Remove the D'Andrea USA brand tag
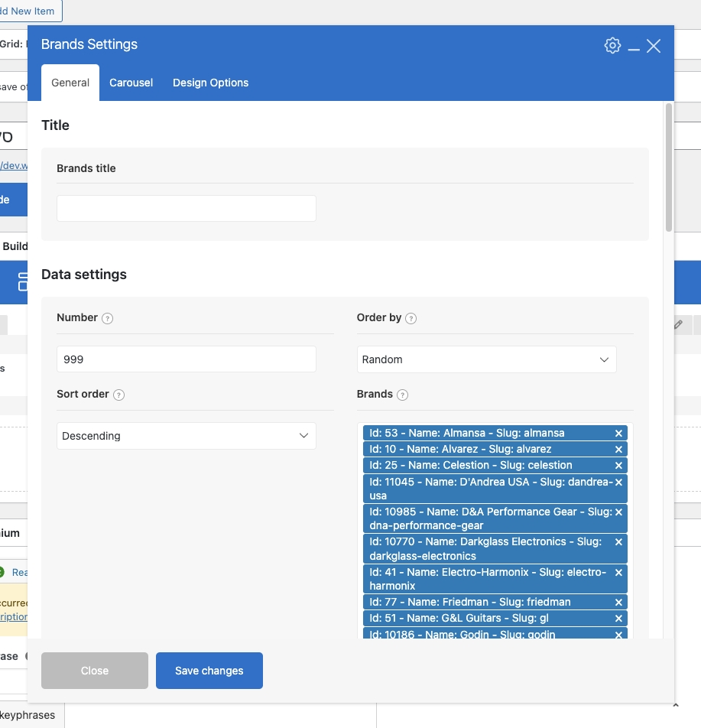This screenshot has width=701, height=728. pyautogui.click(x=618, y=483)
